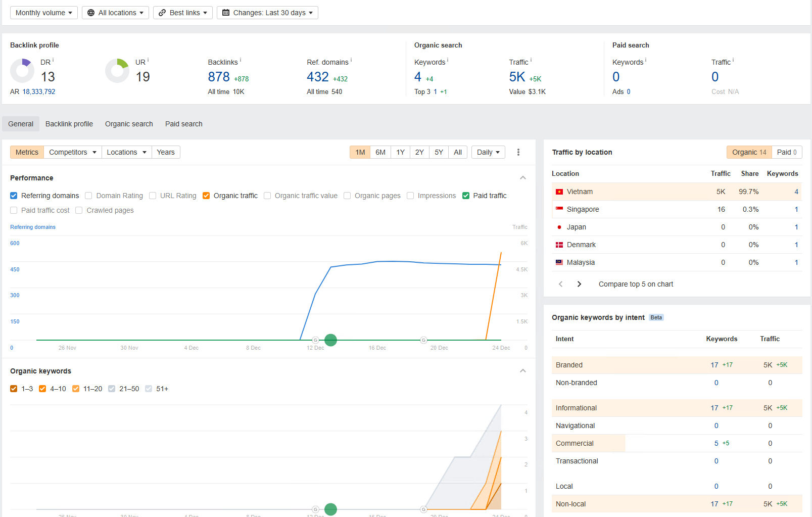Screen dimensions: 812x517
Task: Enable Domain Rating checkbox
Action: tap(88, 196)
